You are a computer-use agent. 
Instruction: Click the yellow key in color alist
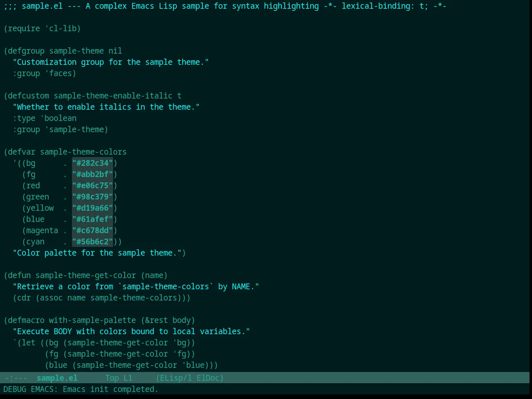click(40, 208)
